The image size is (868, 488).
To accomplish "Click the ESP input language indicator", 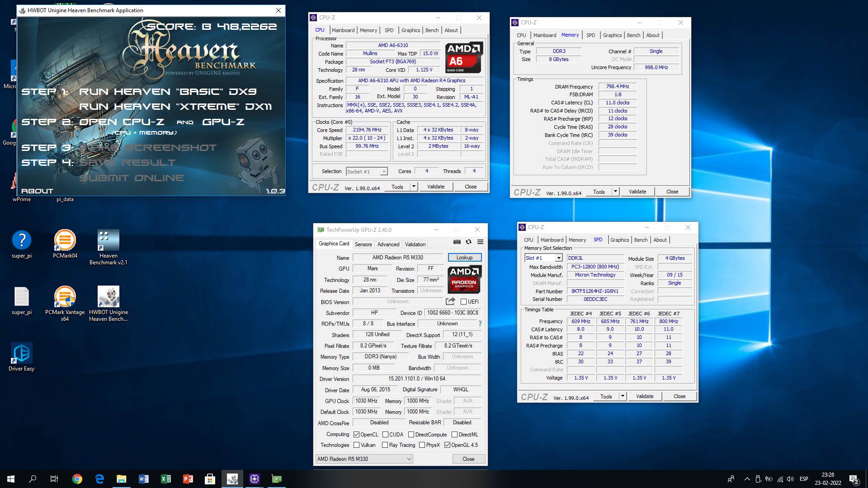I will pos(804,479).
